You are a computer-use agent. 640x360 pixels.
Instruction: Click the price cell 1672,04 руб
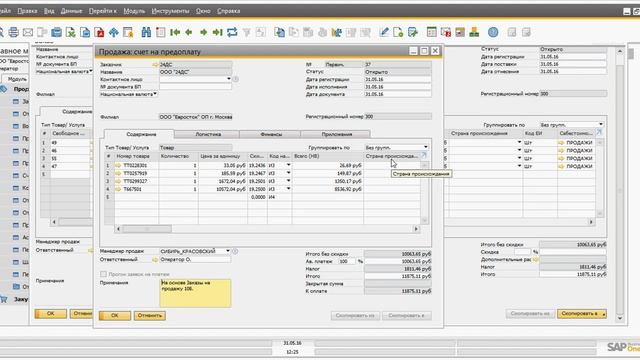coord(223,181)
